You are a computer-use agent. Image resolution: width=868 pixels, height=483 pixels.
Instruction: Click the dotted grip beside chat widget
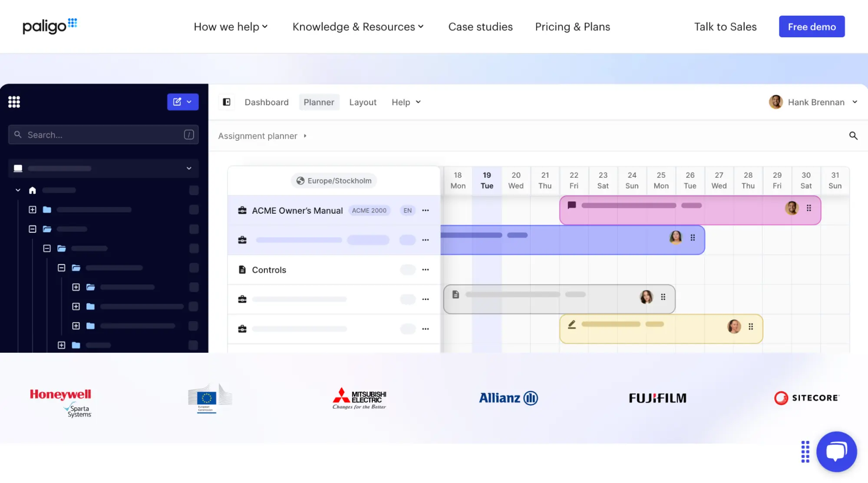click(805, 452)
